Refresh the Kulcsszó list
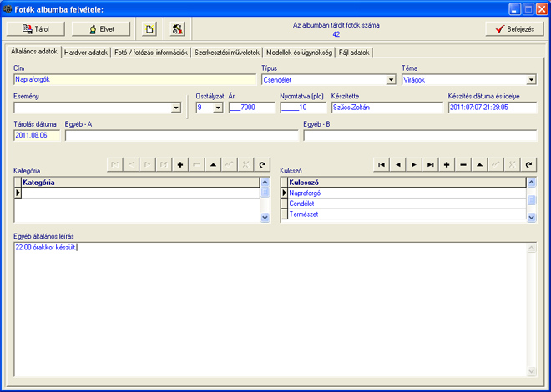Screen dimensions: 551x392 point(528,164)
